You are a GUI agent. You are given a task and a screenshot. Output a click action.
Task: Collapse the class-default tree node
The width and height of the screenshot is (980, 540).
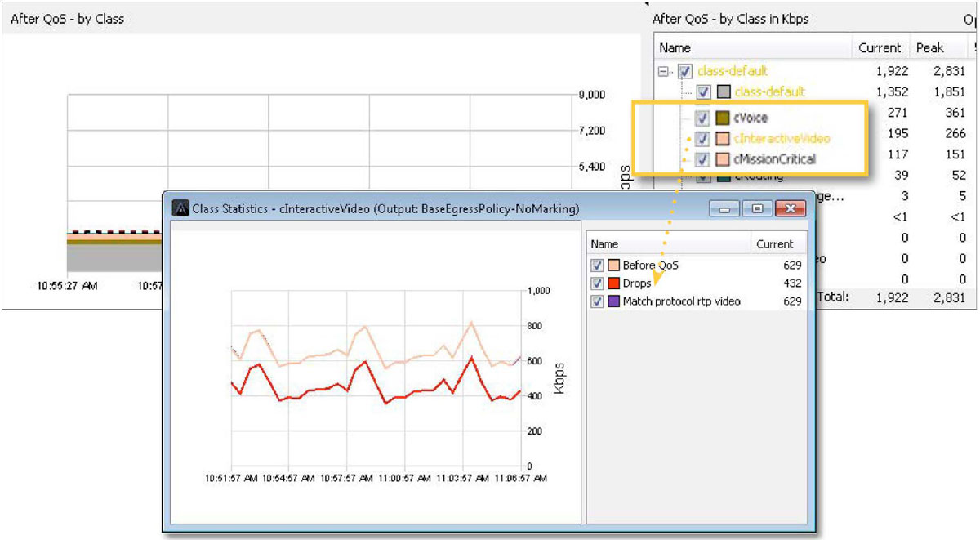665,72
